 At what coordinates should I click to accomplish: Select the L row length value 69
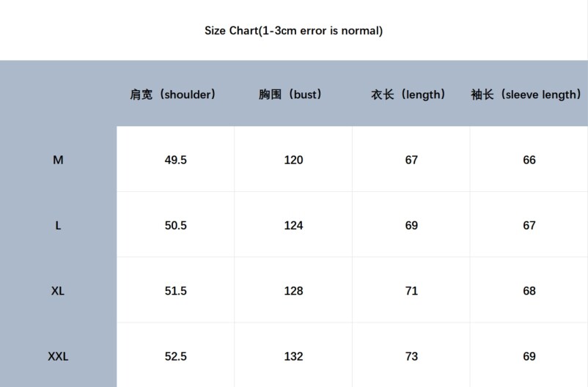[411, 226]
